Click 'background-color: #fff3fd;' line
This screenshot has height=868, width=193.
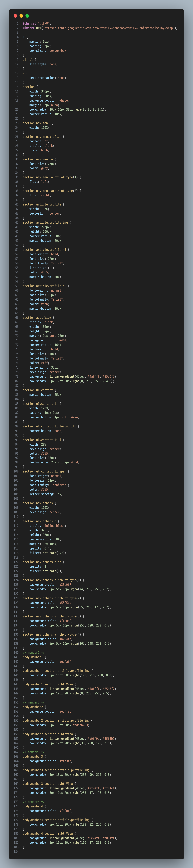tap(51, 761)
